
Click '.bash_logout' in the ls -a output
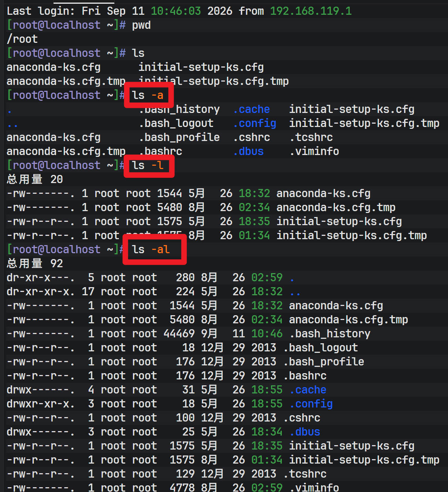coord(176,123)
